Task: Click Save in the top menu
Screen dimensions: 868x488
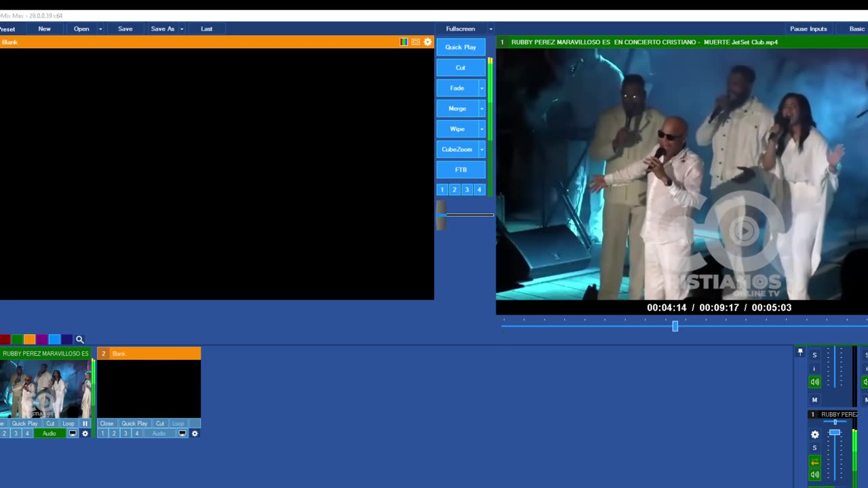Action: [x=125, y=29]
